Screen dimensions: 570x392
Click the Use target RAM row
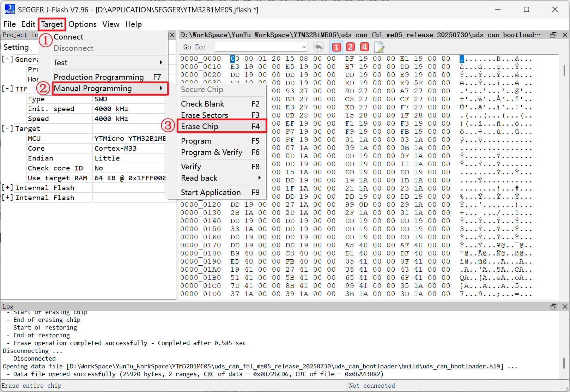(x=96, y=178)
